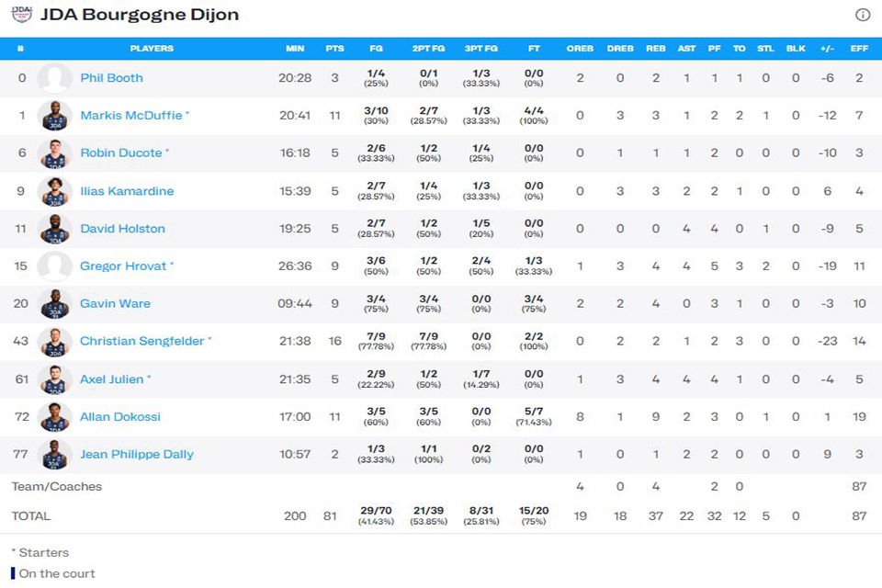Click Ilias Kamardine's avatar photo
The width and height of the screenshot is (882, 588).
pyautogui.click(x=54, y=191)
